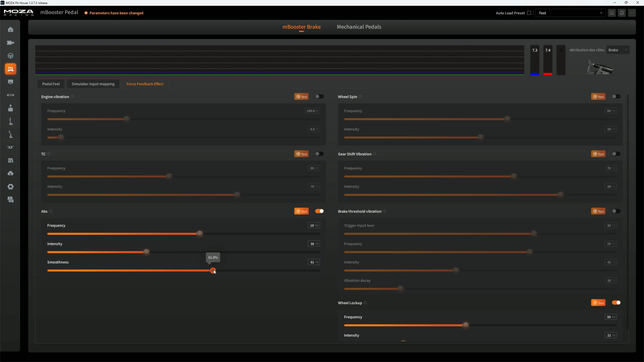Screen dimensions: 644x362
Task: Click the Abs Smoothness value field
Action: click(314, 262)
